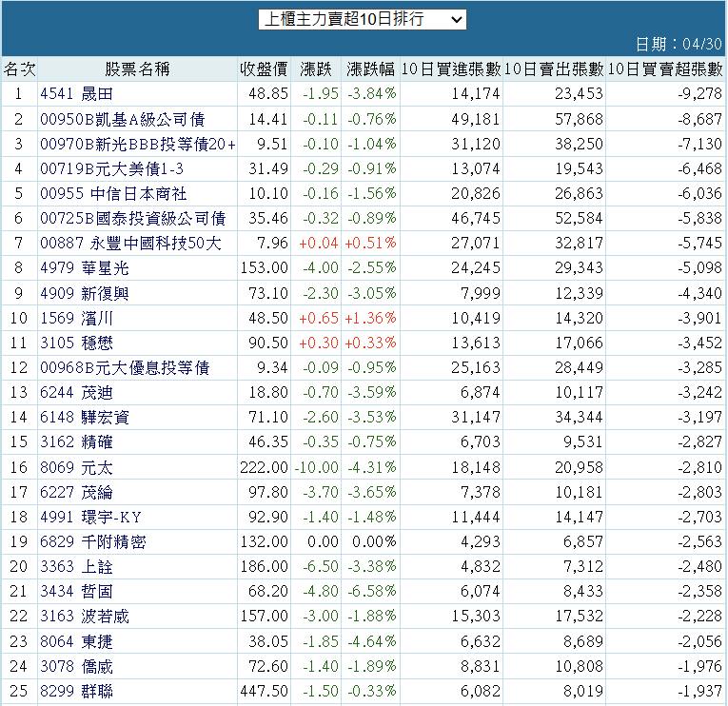The height and width of the screenshot is (706, 728).
Task: Click change percent +0.51%
Action: pyautogui.click(x=370, y=243)
